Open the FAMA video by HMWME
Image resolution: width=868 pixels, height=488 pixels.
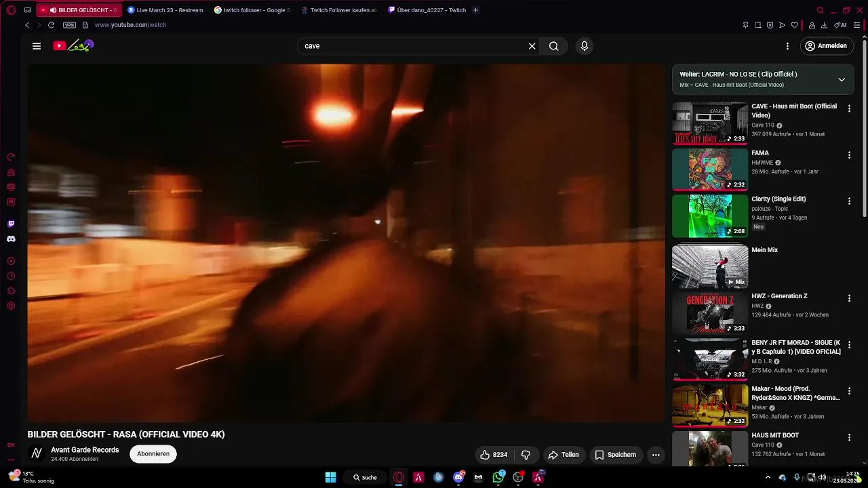coord(710,169)
